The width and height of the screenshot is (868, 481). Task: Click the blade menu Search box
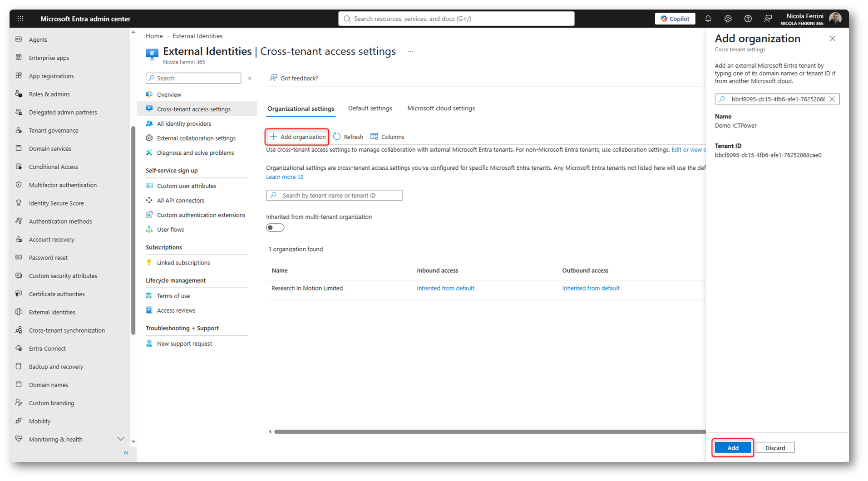tap(193, 78)
